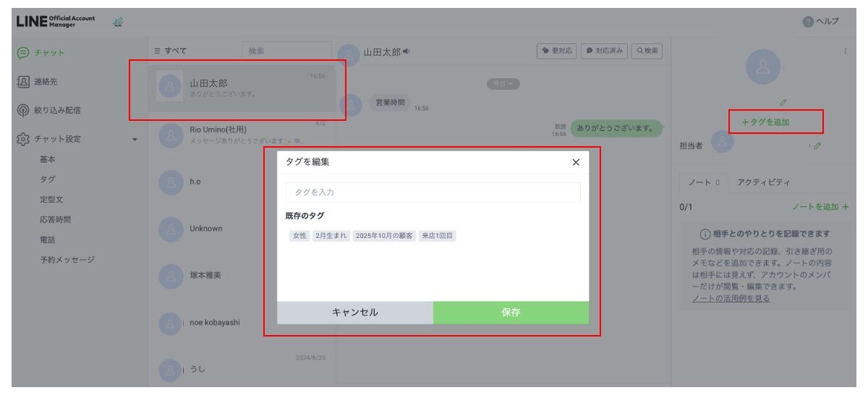Click the contacts icon beside 連絡先
The image size is (868, 398).
(22, 81)
